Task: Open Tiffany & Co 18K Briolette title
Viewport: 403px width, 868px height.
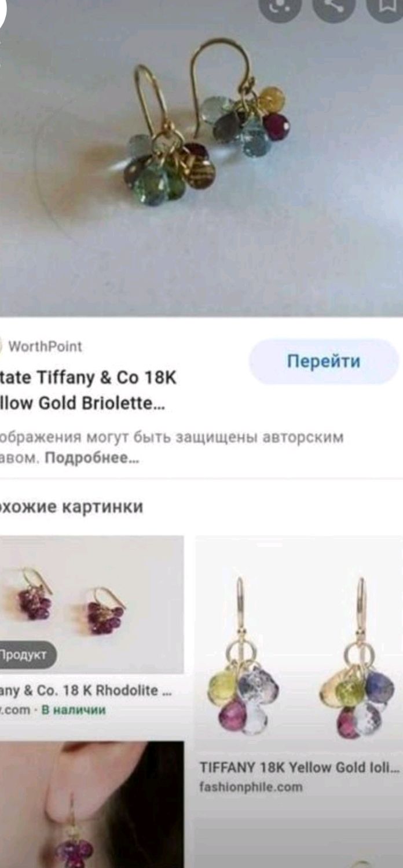Action: [x=88, y=391]
